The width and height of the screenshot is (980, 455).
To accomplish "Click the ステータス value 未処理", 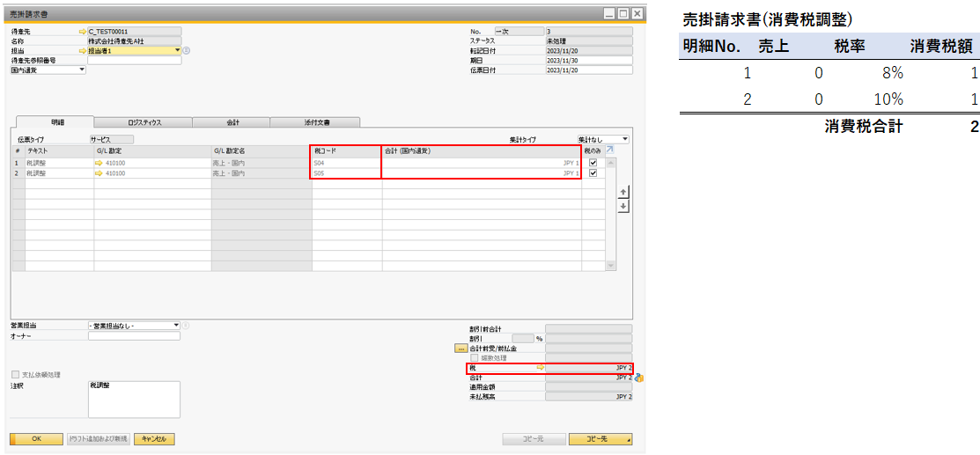I will [588, 40].
